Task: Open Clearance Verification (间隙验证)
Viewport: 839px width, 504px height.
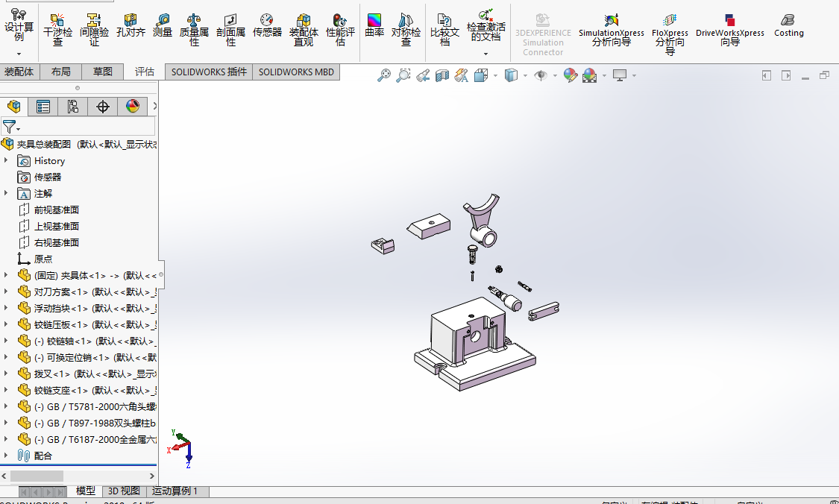Action: pos(94,29)
